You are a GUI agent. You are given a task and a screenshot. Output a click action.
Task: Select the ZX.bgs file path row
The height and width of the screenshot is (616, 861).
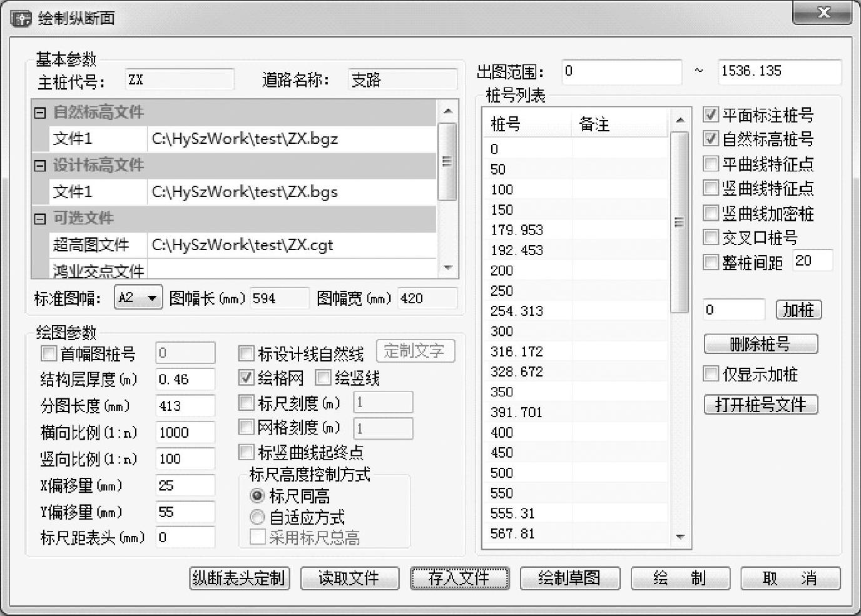pos(292,191)
